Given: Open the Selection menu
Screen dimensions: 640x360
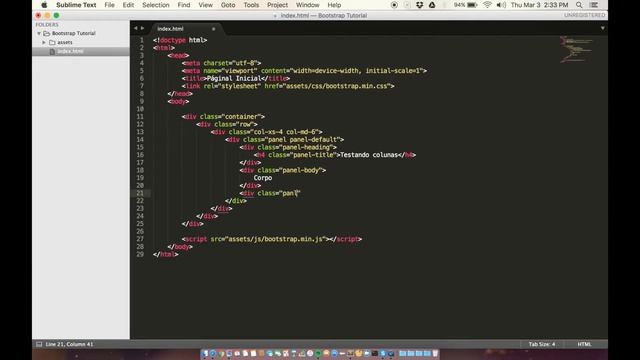Looking at the screenshot, I should 156,5.
